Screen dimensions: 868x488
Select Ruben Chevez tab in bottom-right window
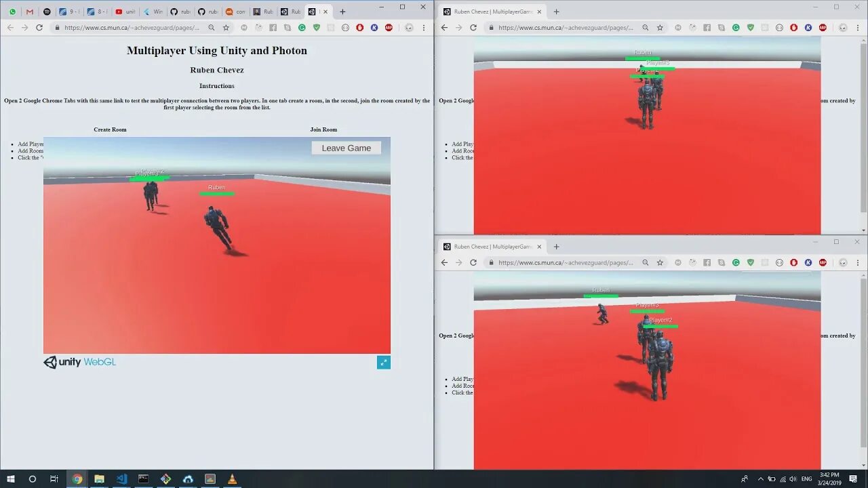[x=493, y=247]
